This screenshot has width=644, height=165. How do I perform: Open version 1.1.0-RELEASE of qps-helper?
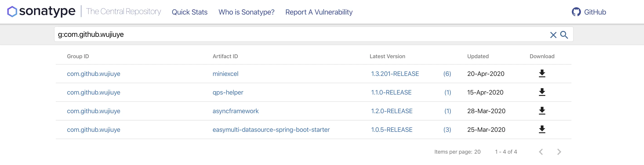pos(391,92)
